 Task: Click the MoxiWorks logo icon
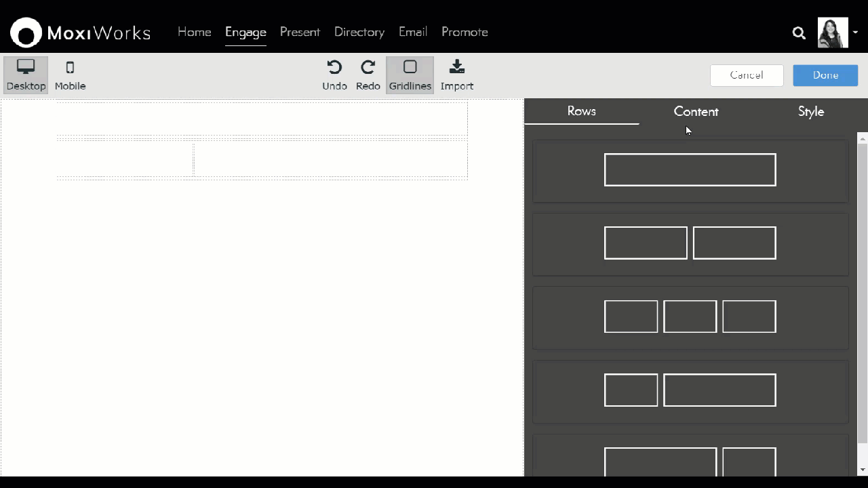pyautogui.click(x=26, y=33)
